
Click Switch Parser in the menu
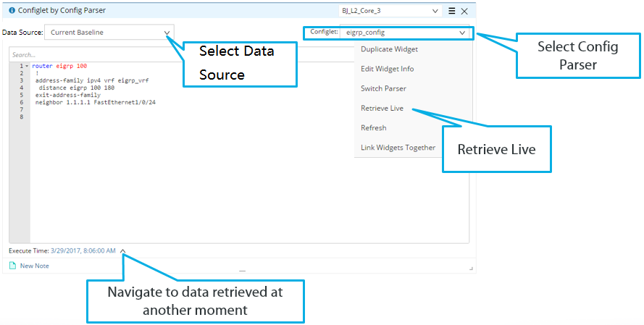(x=383, y=88)
